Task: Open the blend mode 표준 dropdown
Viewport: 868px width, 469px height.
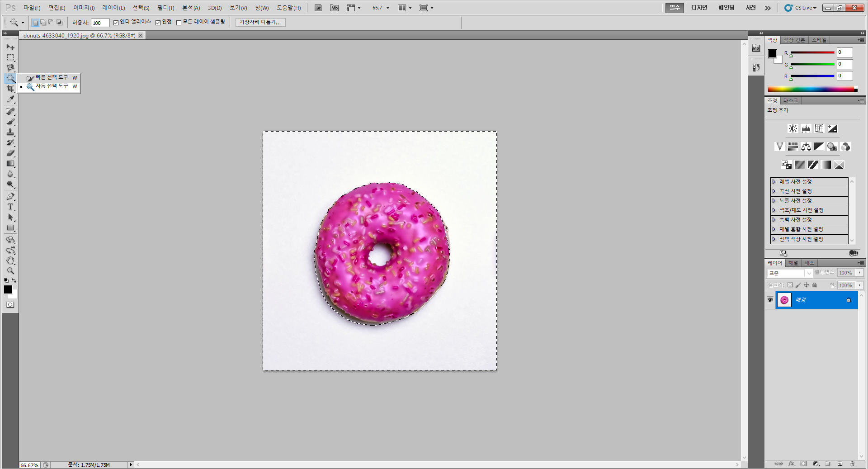Action: click(790, 273)
